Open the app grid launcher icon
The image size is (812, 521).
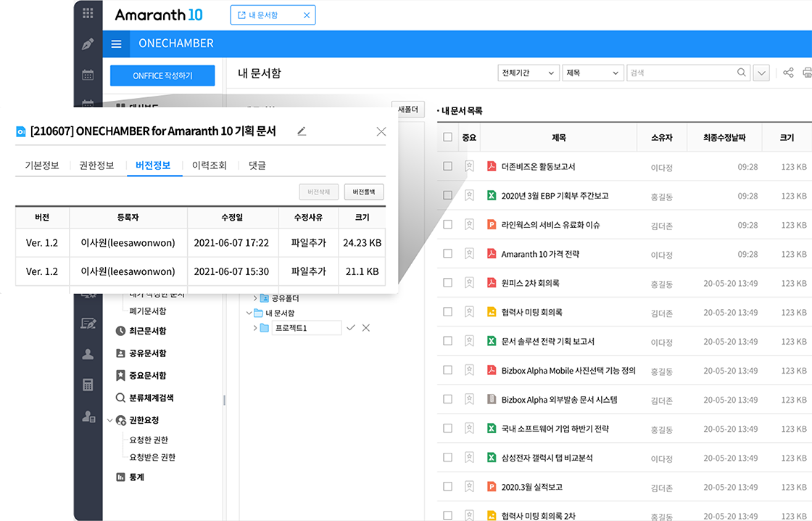coord(88,14)
